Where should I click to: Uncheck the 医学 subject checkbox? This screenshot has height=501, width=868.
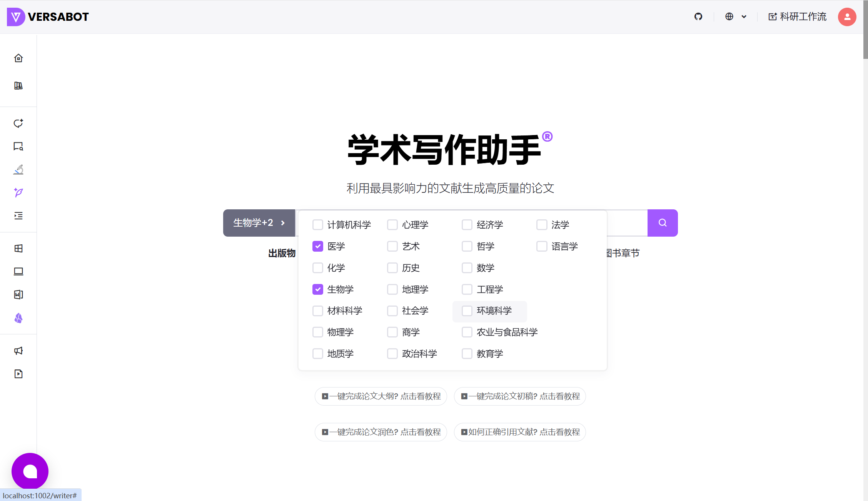click(317, 246)
